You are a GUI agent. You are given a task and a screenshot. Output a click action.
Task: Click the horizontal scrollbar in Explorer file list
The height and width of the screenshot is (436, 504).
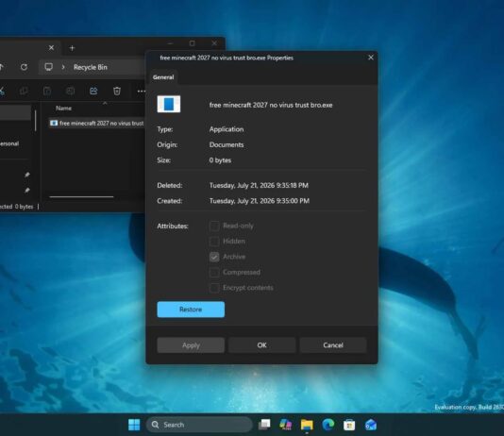click(81, 196)
